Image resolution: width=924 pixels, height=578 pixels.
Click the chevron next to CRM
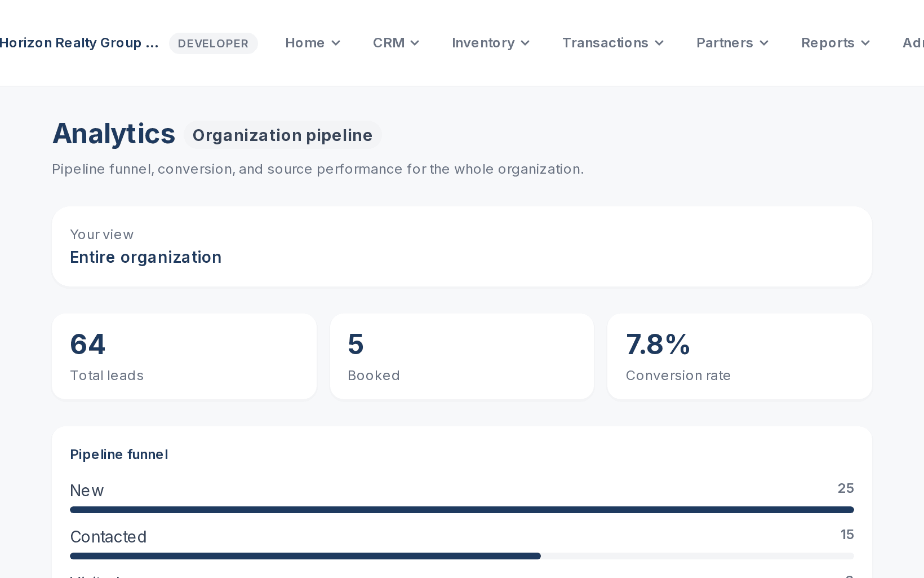pos(415,43)
